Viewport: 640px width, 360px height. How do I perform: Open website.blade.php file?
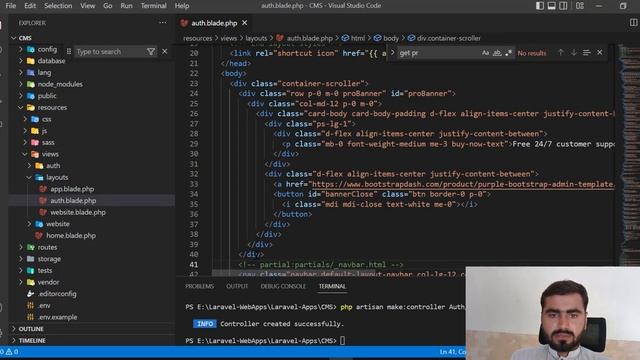point(78,212)
